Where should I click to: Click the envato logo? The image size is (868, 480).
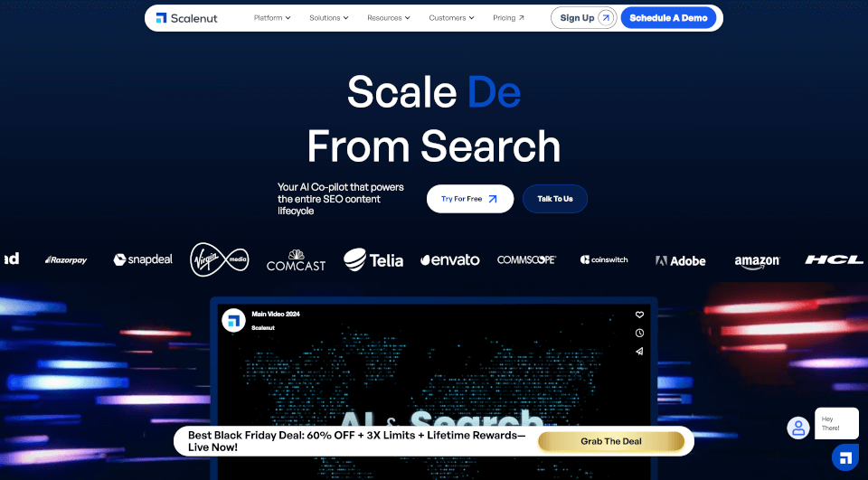(x=450, y=259)
